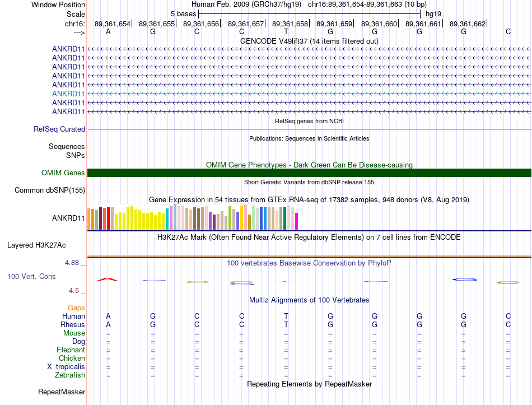Click the hg19 label beside the scale bar
Screen dimensions: 532x405
pyautogui.click(x=433, y=14)
